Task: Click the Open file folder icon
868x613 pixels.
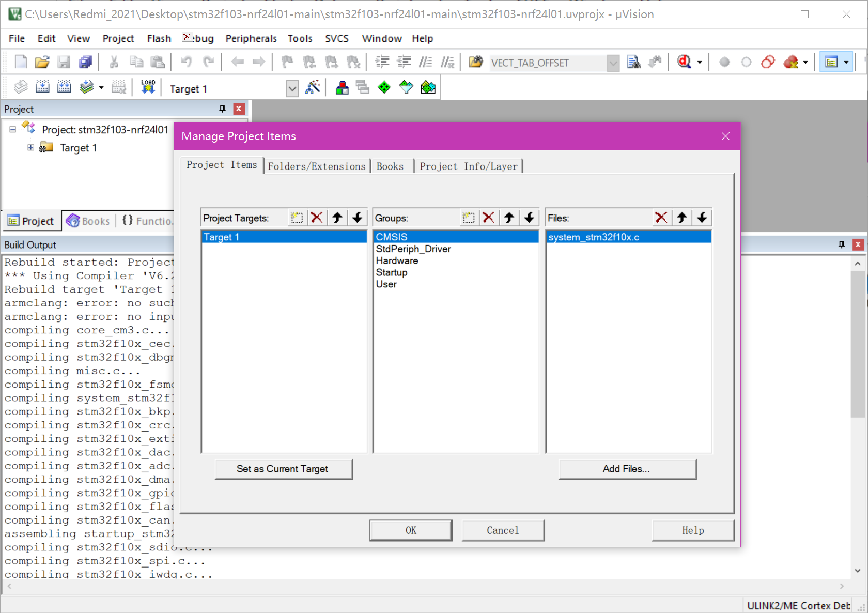Action: (x=42, y=62)
